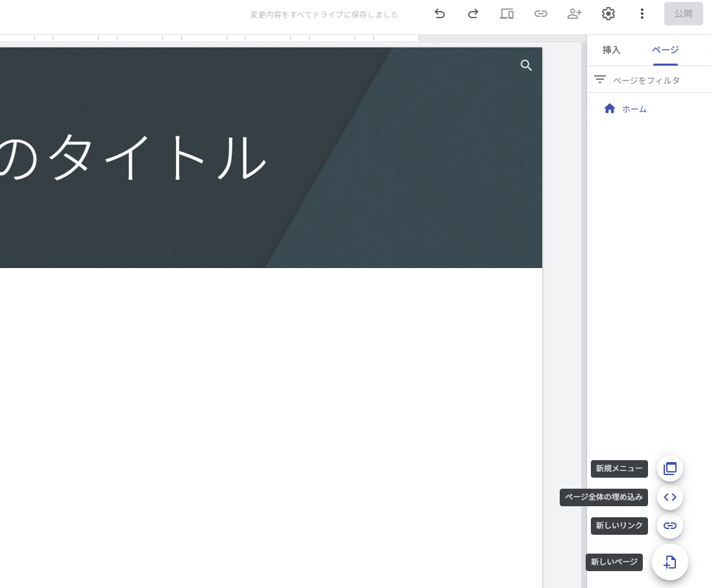Click the site title text のタイトル

[132, 157]
